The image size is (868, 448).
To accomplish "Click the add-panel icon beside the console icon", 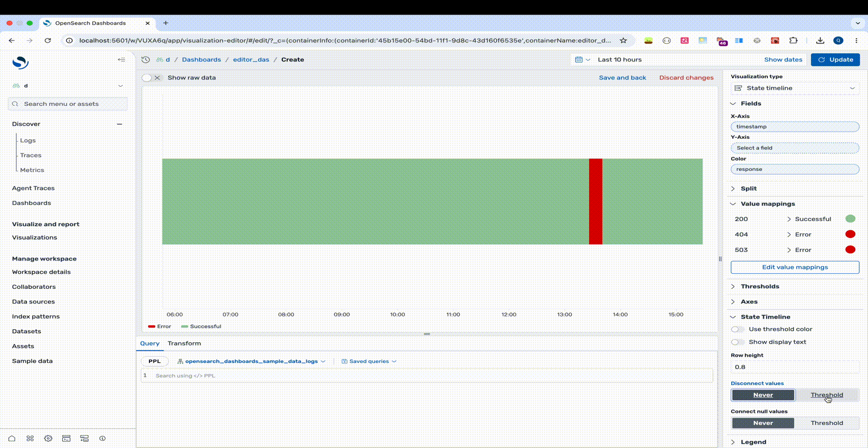I will click(85, 438).
